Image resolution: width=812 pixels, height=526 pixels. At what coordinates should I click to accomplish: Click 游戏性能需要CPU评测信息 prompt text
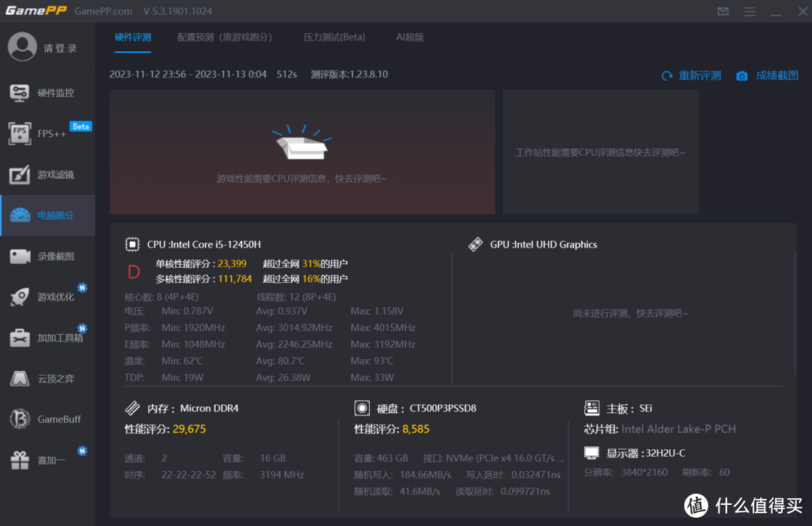(301, 179)
